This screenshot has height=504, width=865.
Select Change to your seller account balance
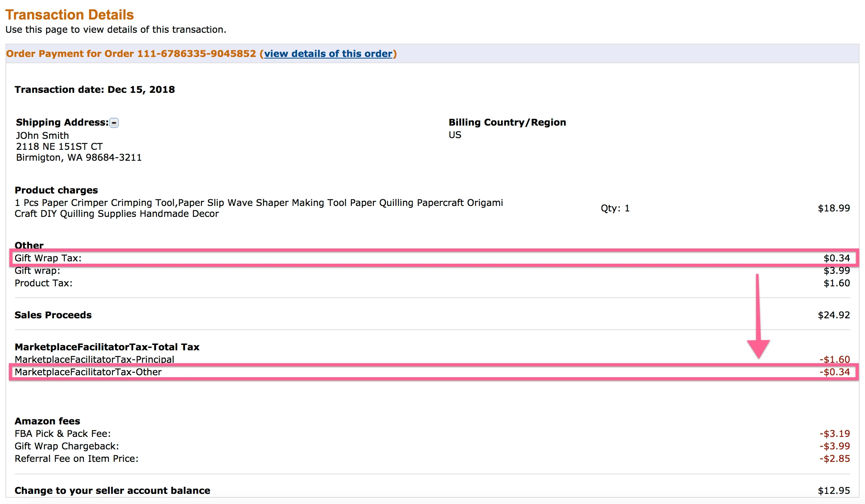coord(112,491)
